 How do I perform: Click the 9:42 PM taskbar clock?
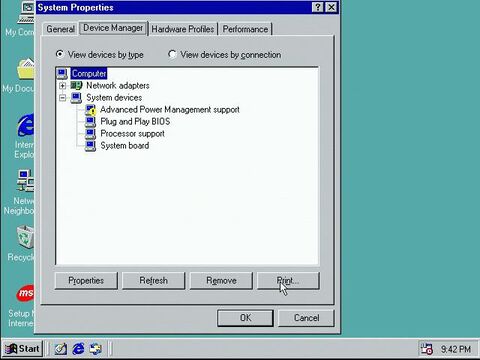pyautogui.click(x=456, y=349)
